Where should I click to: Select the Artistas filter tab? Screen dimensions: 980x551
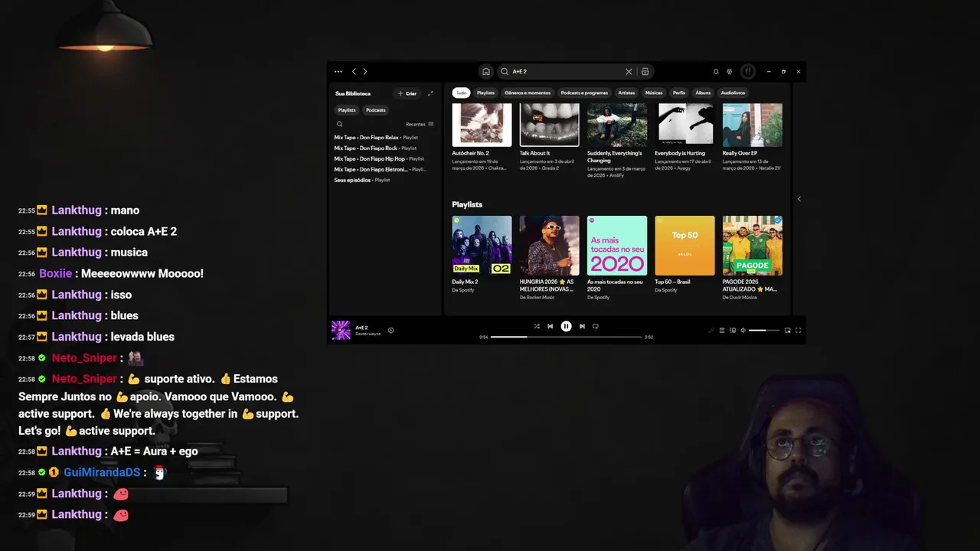[626, 93]
